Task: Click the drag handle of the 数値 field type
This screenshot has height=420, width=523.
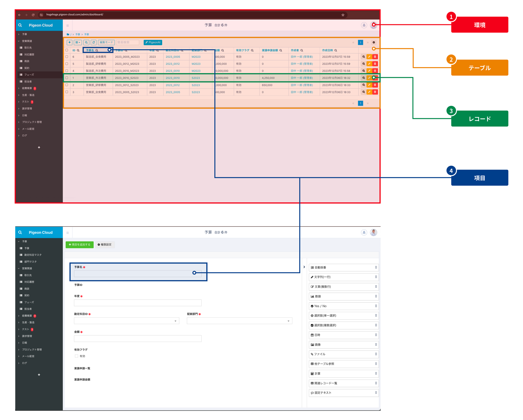Action: coord(376,296)
